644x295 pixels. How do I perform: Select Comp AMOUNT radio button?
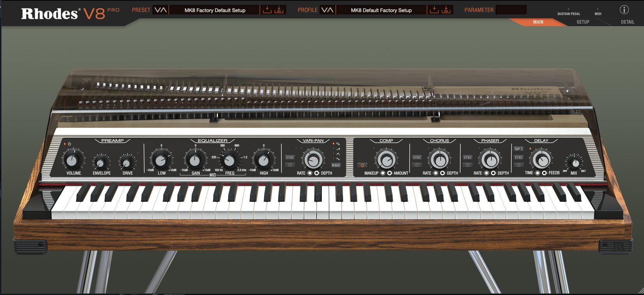pyautogui.click(x=390, y=173)
